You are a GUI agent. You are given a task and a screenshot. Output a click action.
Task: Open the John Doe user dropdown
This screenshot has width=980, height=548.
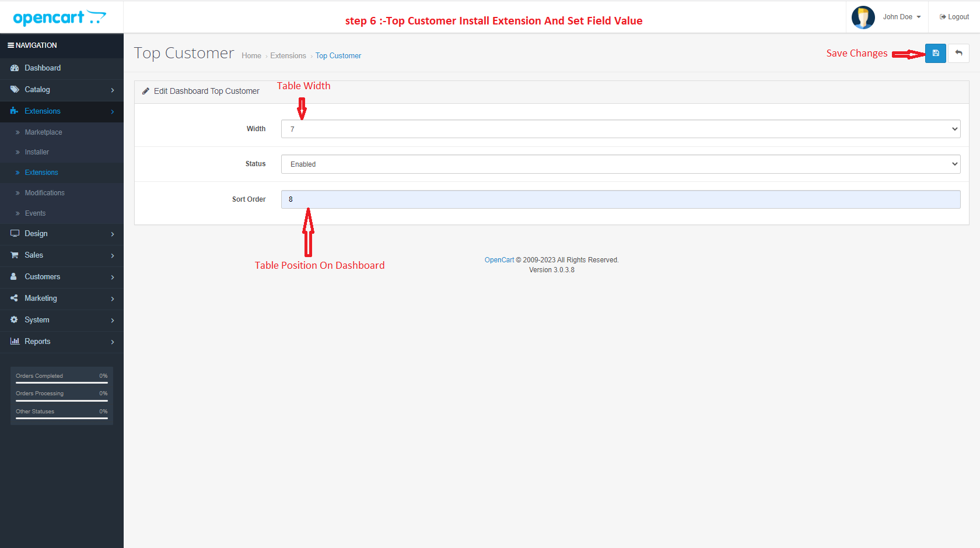[901, 17]
